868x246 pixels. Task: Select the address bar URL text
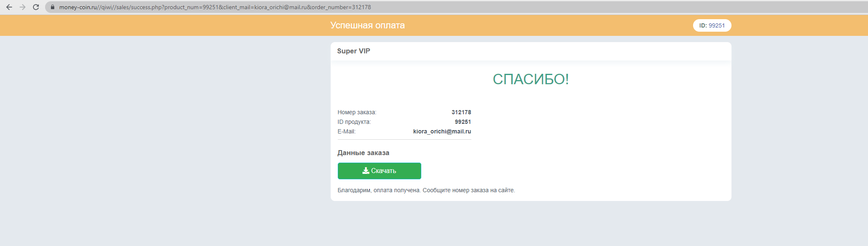pyautogui.click(x=215, y=7)
